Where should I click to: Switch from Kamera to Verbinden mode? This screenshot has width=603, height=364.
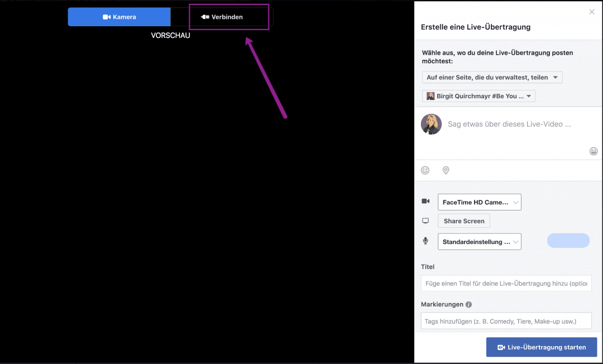[x=228, y=17]
